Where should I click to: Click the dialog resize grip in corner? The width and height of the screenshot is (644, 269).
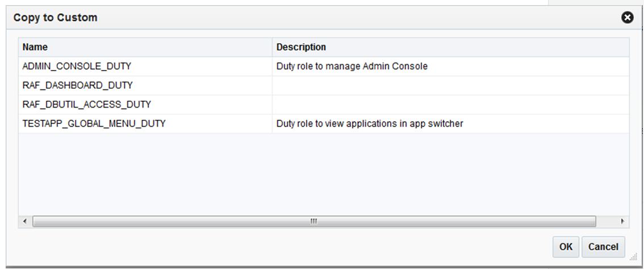(633, 256)
